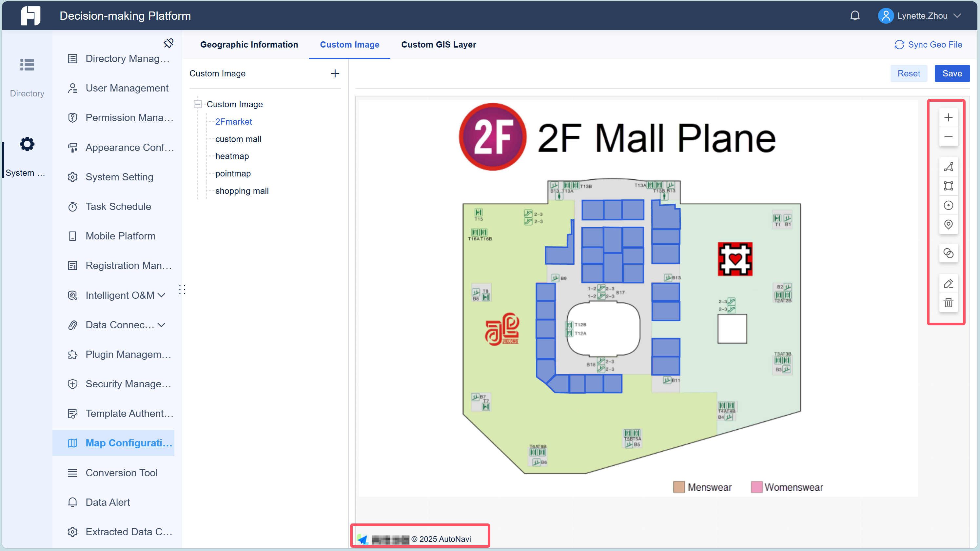Open User Management menu item

113,88
